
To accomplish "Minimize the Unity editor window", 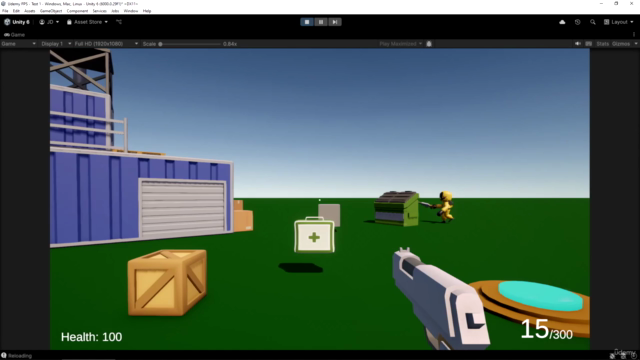I will [x=601, y=4].
